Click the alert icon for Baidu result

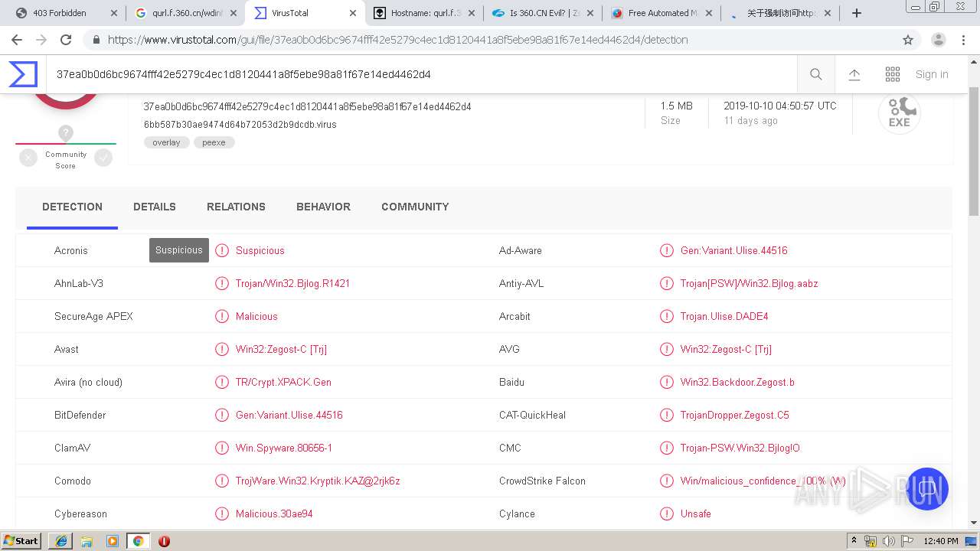(x=667, y=382)
